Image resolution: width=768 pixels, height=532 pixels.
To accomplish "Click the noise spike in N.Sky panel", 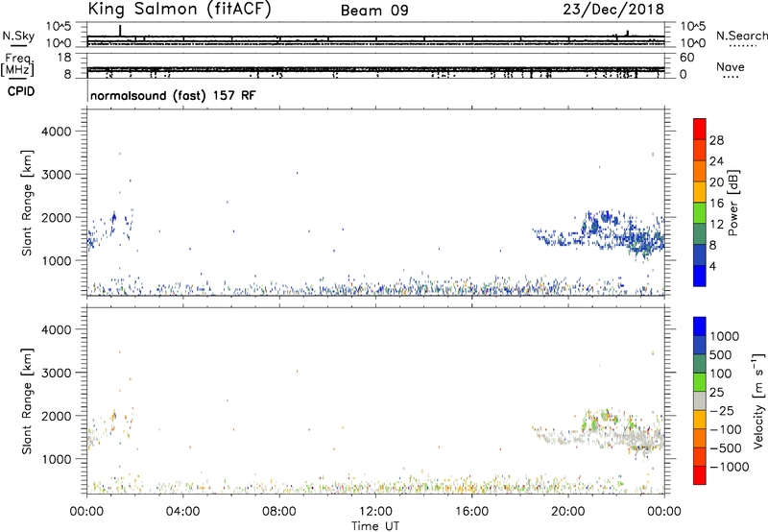I will pyautogui.click(x=120, y=31).
